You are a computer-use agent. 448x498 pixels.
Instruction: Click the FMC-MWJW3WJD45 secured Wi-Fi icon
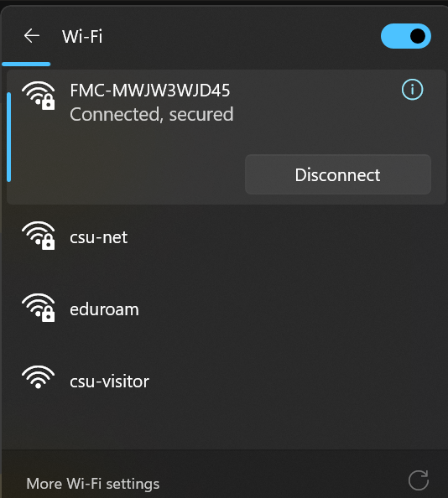(x=39, y=96)
